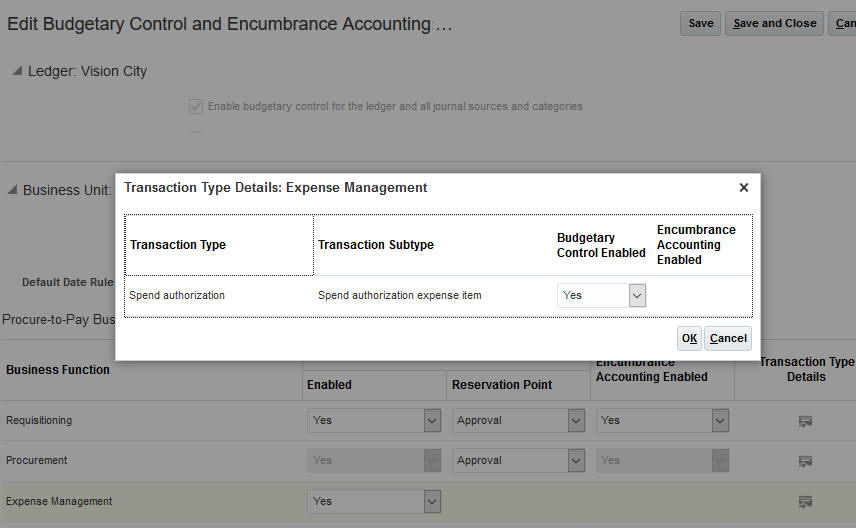The width and height of the screenshot is (856, 528).
Task: Click the Save and Close button
Action: [x=774, y=23]
